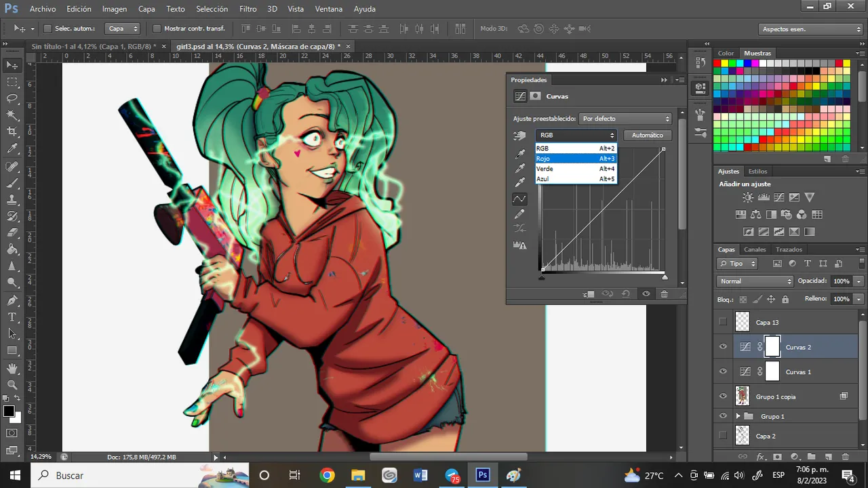Open the Relleno slider dropdown arrow
868x488 pixels.
point(859,299)
